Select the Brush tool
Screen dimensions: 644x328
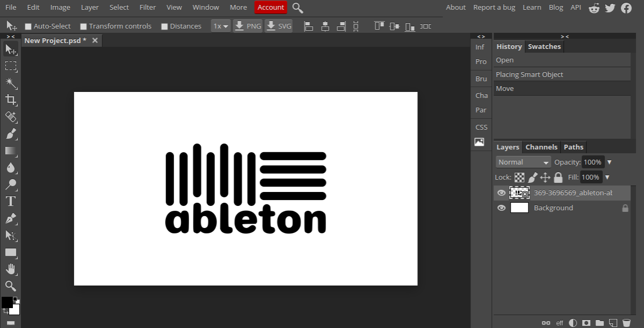pos(11,133)
